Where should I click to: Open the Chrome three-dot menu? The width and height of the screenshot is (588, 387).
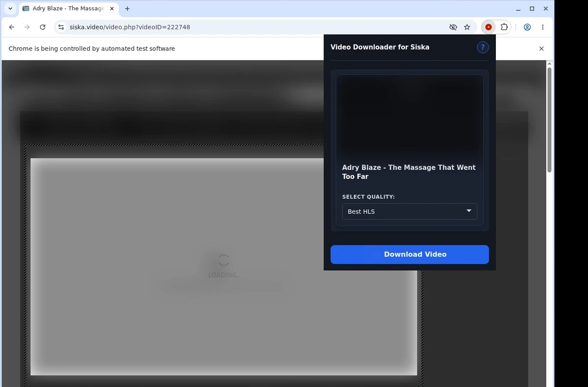pos(542,27)
